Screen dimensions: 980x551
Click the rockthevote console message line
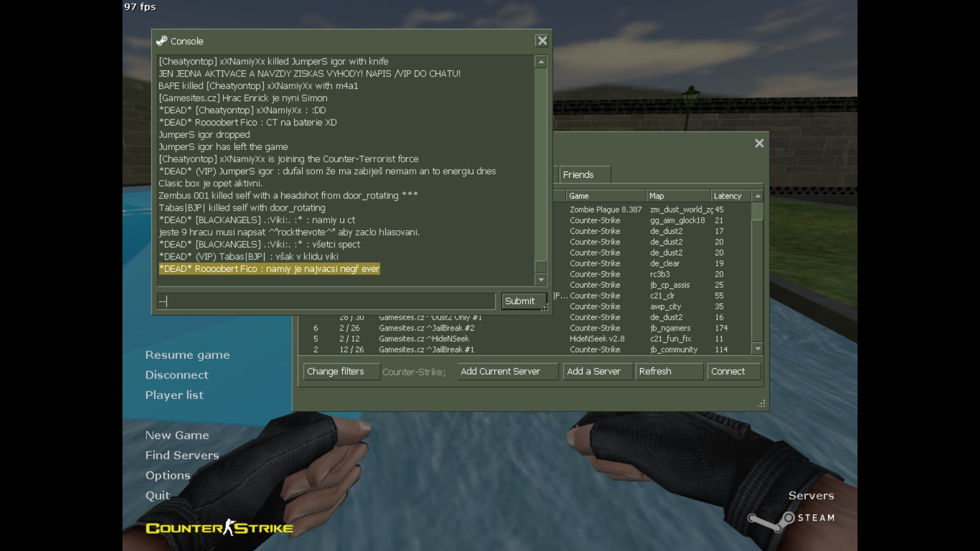[289, 232]
